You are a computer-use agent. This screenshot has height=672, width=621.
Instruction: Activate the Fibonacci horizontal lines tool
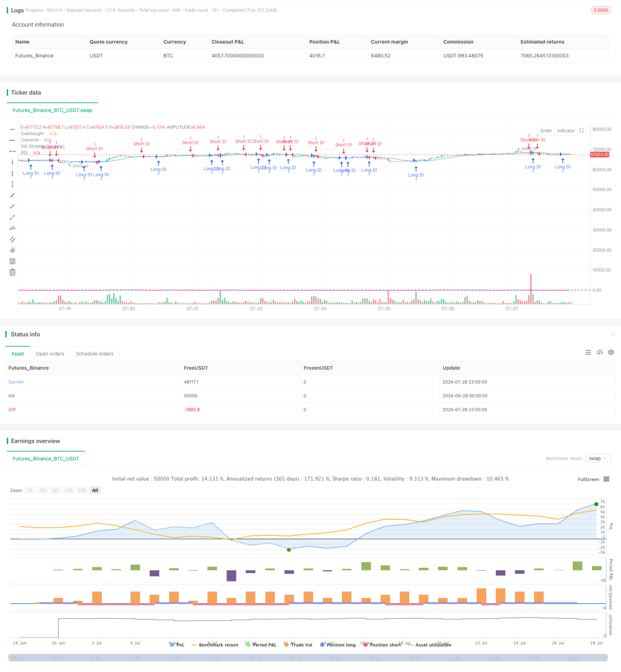pyautogui.click(x=12, y=261)
